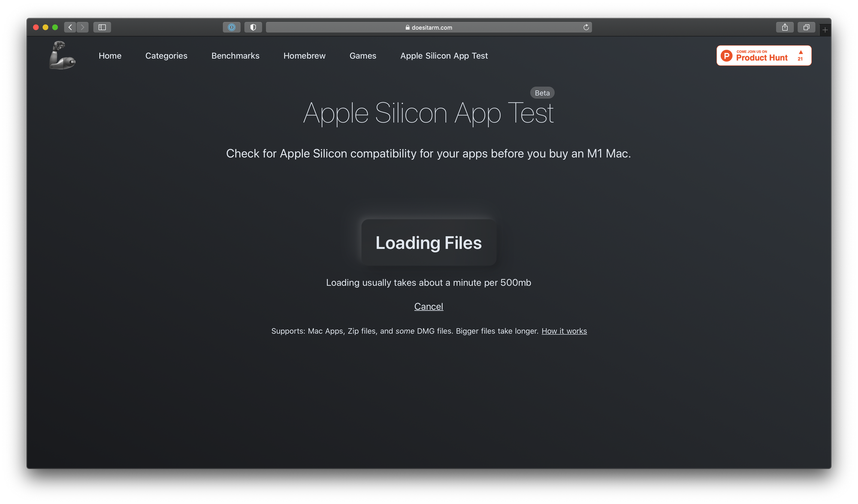This screenshot has width=858, height=504.
Task: Click the Share icon in toolbar
Action: (x=785, y=27)
